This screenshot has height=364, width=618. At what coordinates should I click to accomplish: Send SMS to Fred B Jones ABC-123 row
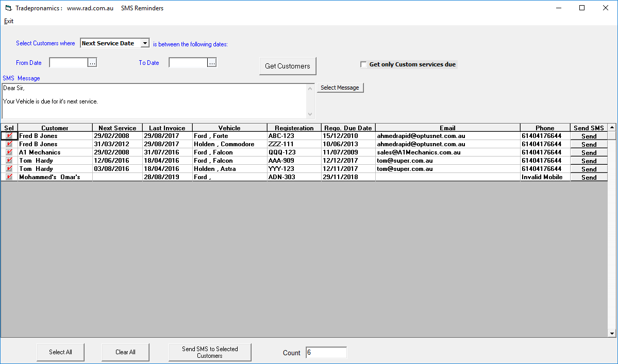click(589, 136)
